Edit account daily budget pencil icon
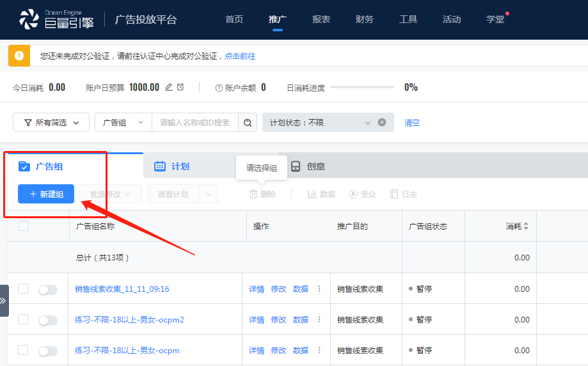The image size is (588, 366). click(169, 88)
